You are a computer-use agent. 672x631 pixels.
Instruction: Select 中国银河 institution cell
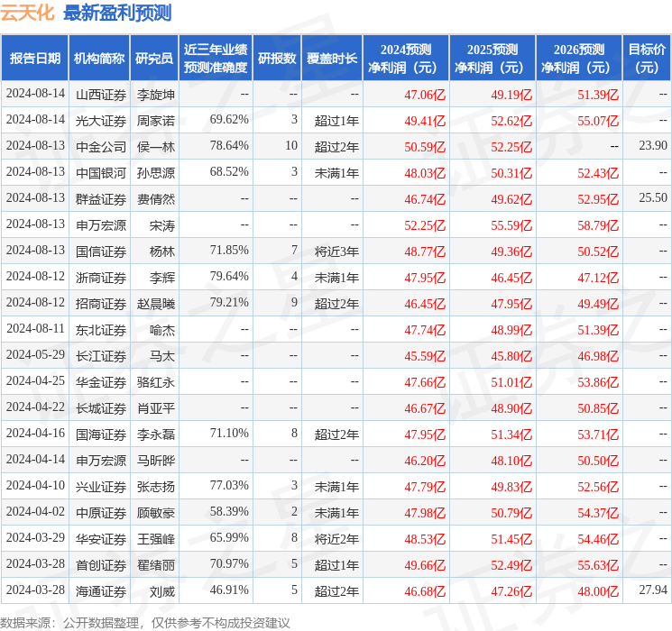101,173
